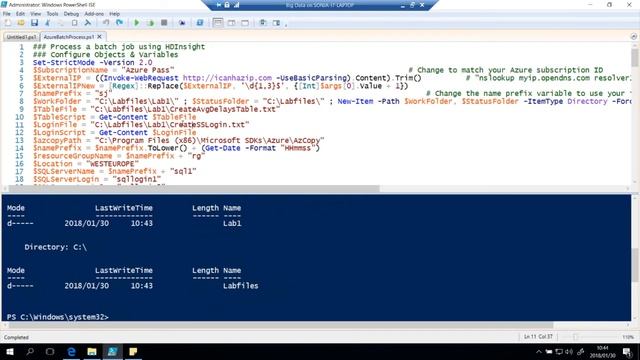This screenshot has height=360, width=640.
Task: Click the console pane horizontal scrollbar
Action: 281,326
